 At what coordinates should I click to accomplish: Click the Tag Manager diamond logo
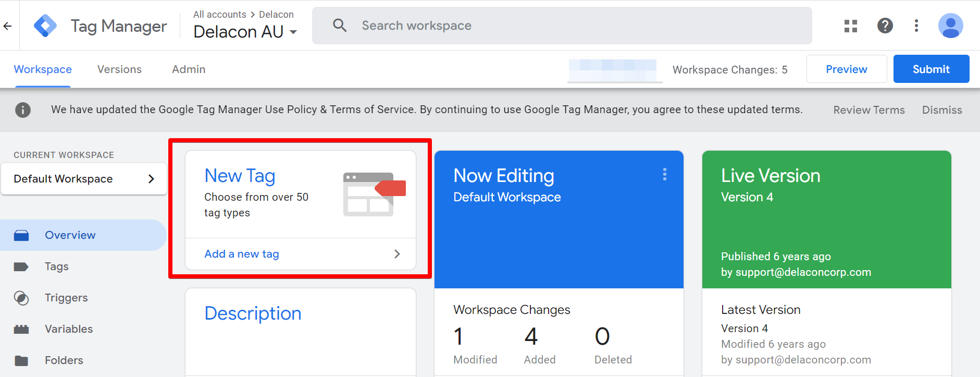pyautogui.click(x=45, y=26)
